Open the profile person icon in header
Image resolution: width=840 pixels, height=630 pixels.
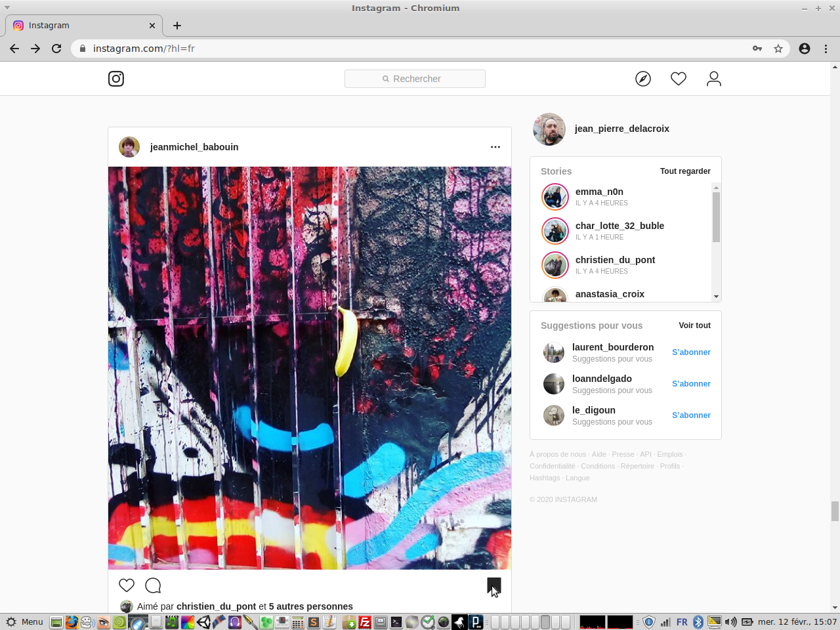[714, 79]
